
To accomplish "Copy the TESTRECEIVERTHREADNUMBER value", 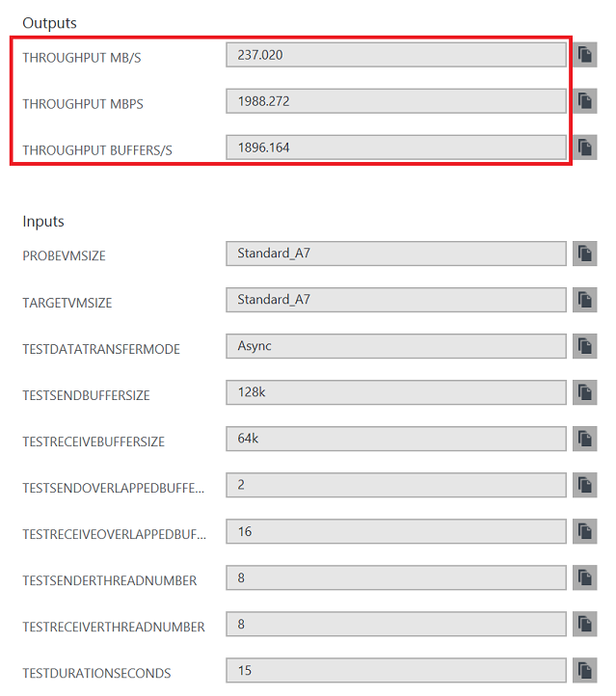I will pyautogui.click(x=584, y=624).
